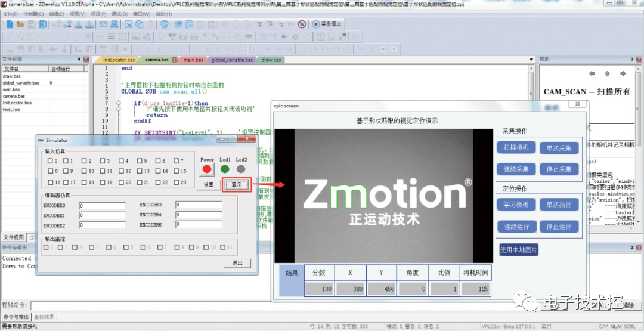This screenshot has width=644, height=331.
Task: Create a new file from the toolbar
Action: 10,24
